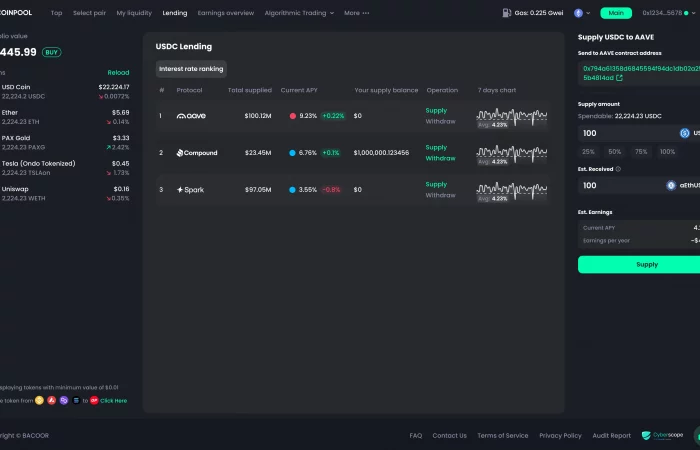Click the BUY badge button
Viewport: 700px width, 450px height.
52,52
